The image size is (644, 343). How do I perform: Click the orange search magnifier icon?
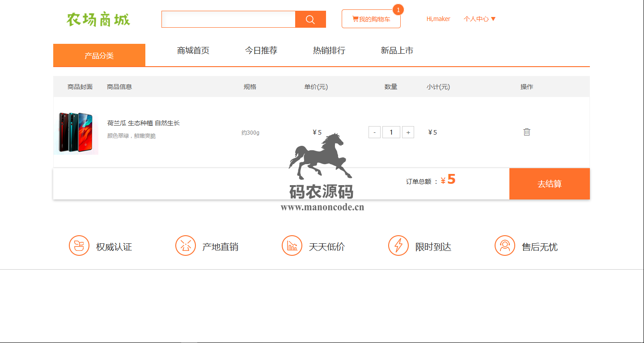[x=310, y=19]
